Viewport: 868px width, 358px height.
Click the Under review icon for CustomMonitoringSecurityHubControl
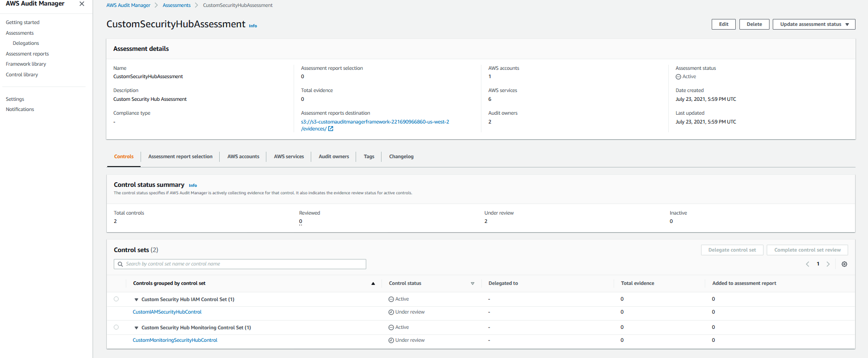391,340
